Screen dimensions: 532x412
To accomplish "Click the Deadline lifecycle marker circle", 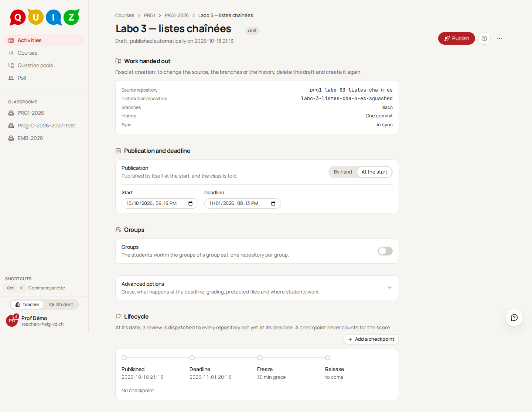I will 192,358.
